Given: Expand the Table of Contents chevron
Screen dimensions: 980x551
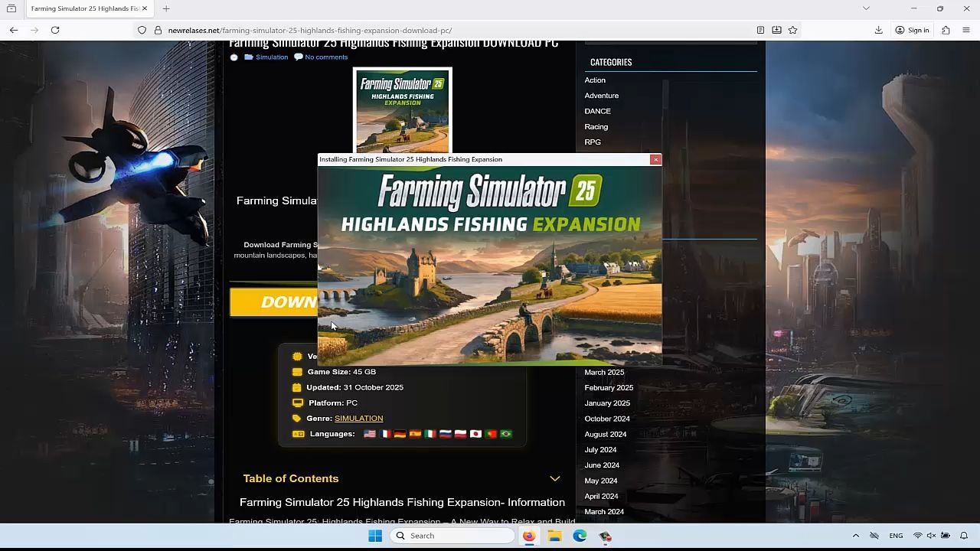Looking at the screenshot, I should point(555,478).
